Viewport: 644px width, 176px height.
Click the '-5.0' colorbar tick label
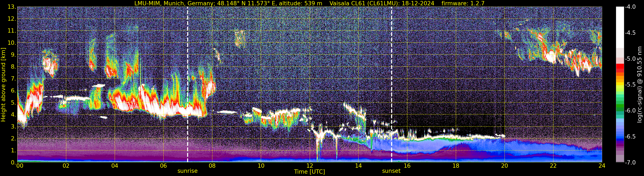(x=630, y=59)
